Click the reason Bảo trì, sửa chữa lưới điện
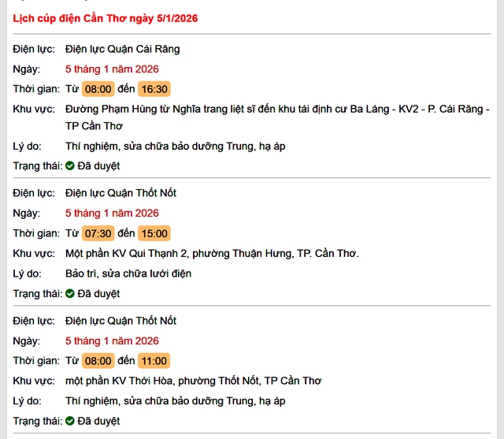Screen dimensions: 504x439 click(128, 273)
